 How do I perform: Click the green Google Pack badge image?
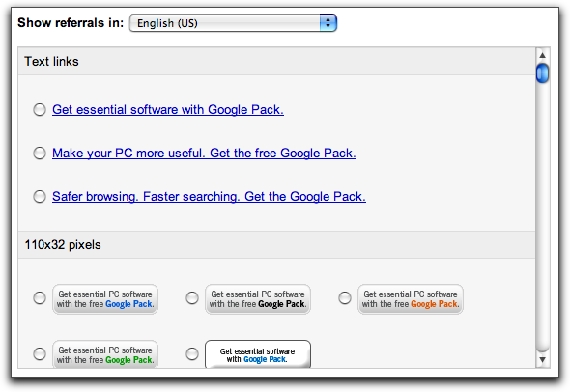pyautogui.click(x=105, y=354)
